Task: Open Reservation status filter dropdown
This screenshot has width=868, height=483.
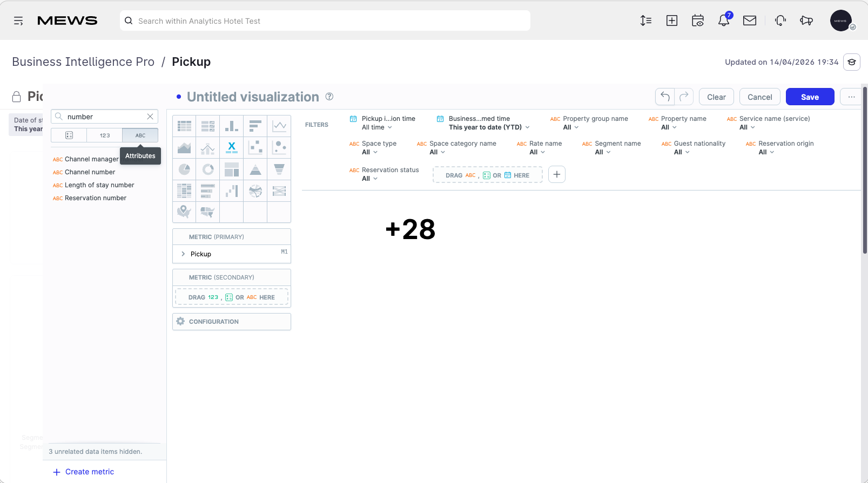Action: (x=384, y=174)
